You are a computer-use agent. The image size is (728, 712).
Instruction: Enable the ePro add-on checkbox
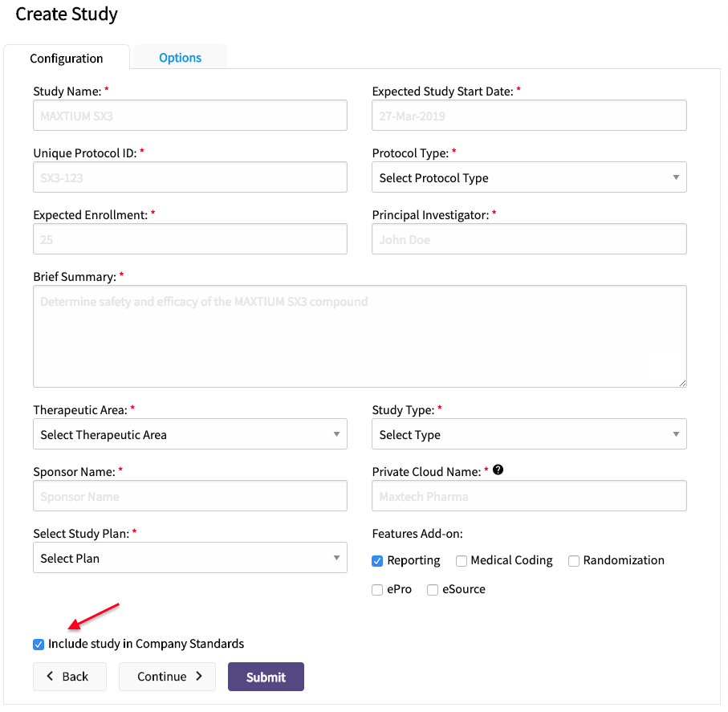pos(377,590)
